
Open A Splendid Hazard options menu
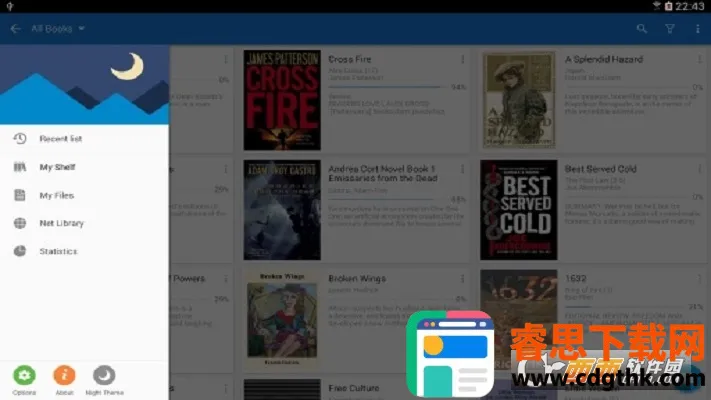point(697,60)
